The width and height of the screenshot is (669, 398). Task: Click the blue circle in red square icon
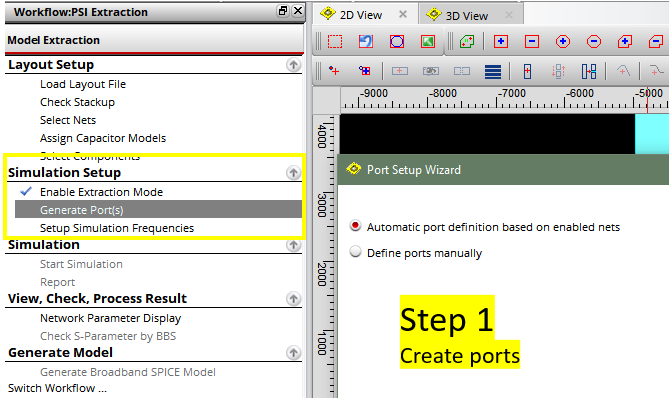pos(397,42)
